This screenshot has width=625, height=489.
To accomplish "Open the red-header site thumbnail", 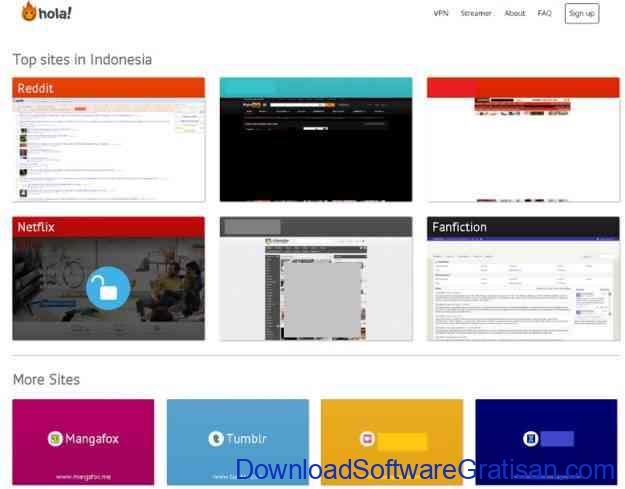I will coord(523,139).
